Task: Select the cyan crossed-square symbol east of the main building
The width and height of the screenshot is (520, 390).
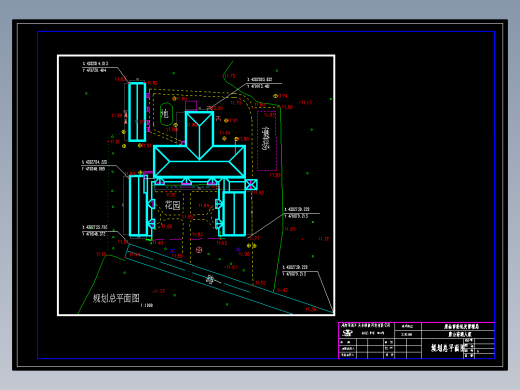Action: click(251, 184)
